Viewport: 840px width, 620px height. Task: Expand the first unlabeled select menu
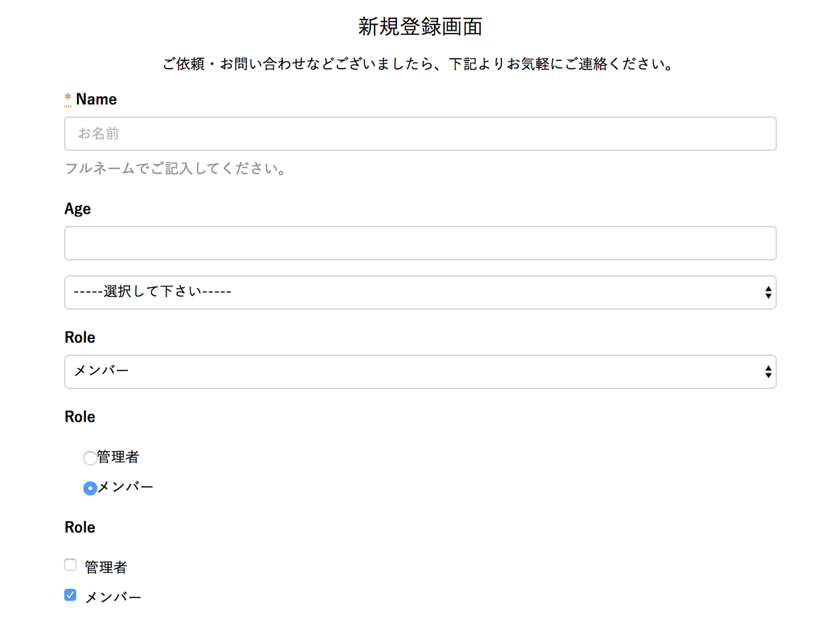[420, 292]
